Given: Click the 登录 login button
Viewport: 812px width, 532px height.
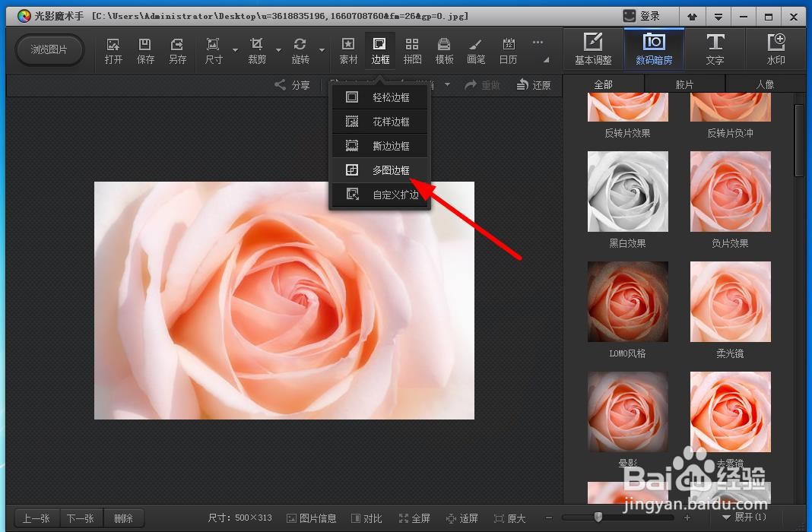Looking at the screenshot, I should [x=642, y=16].
